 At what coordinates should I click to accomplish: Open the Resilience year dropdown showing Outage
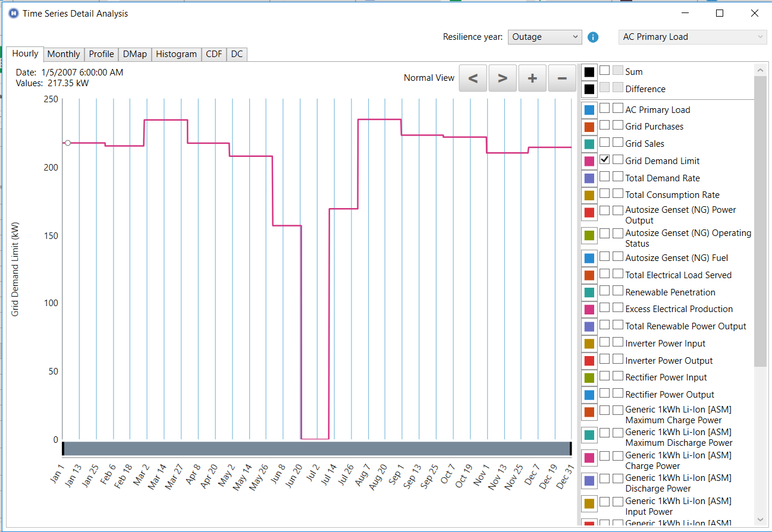(x=544, y=36)
